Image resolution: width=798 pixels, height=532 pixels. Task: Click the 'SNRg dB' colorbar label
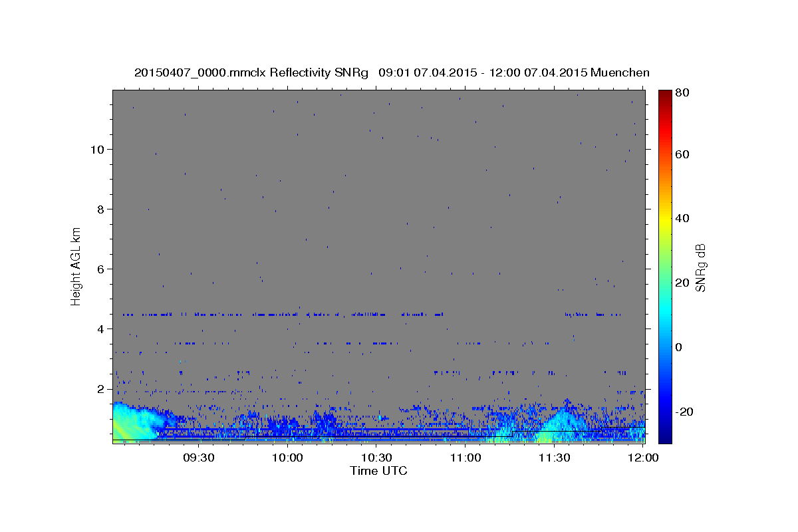[x=700, y=267]
